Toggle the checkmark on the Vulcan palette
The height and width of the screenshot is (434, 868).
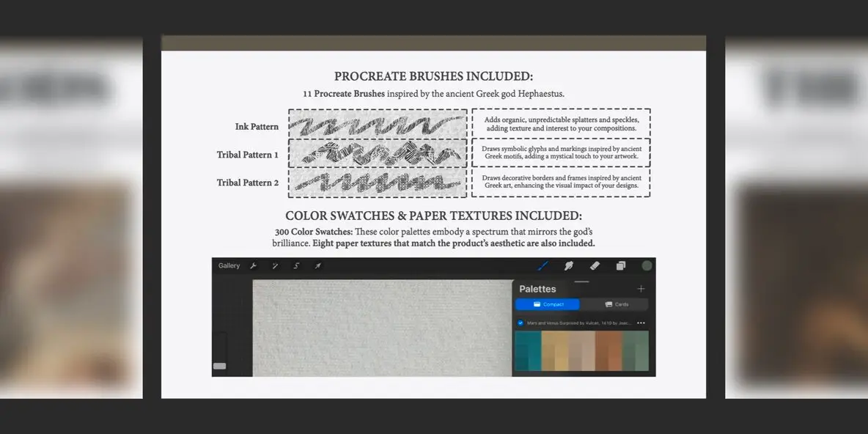pyautogui.click(x=521, y=323)
